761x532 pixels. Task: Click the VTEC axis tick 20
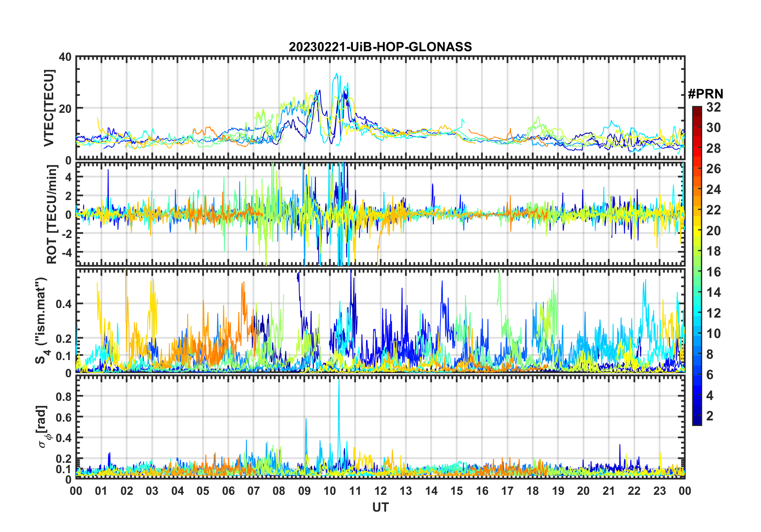[65, 108]
